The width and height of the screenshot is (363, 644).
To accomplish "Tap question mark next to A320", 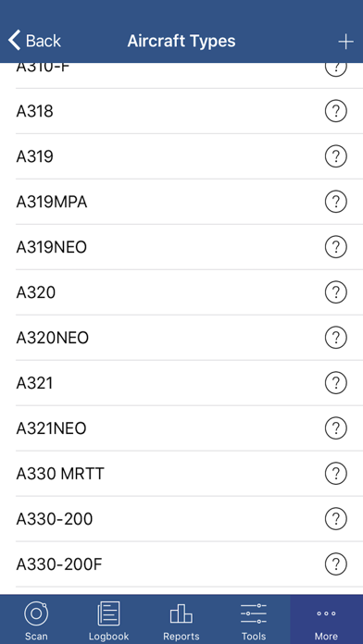I will coord(336,292).
